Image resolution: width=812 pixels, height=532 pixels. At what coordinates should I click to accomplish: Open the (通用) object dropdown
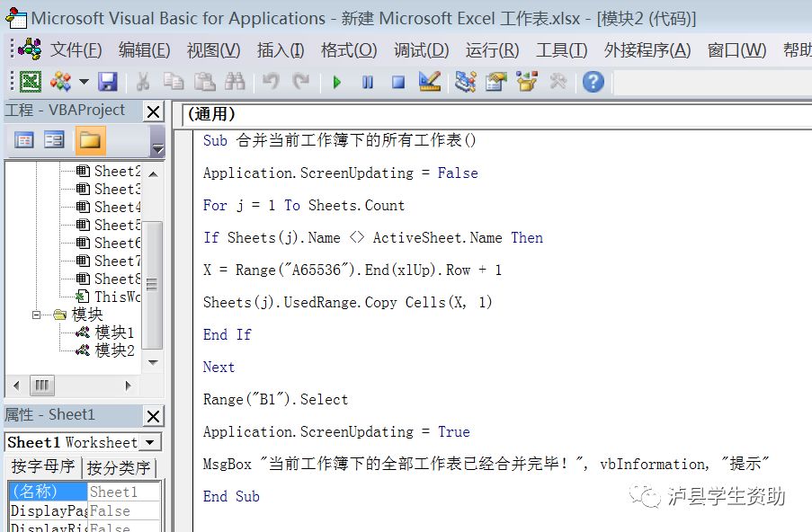497,114
